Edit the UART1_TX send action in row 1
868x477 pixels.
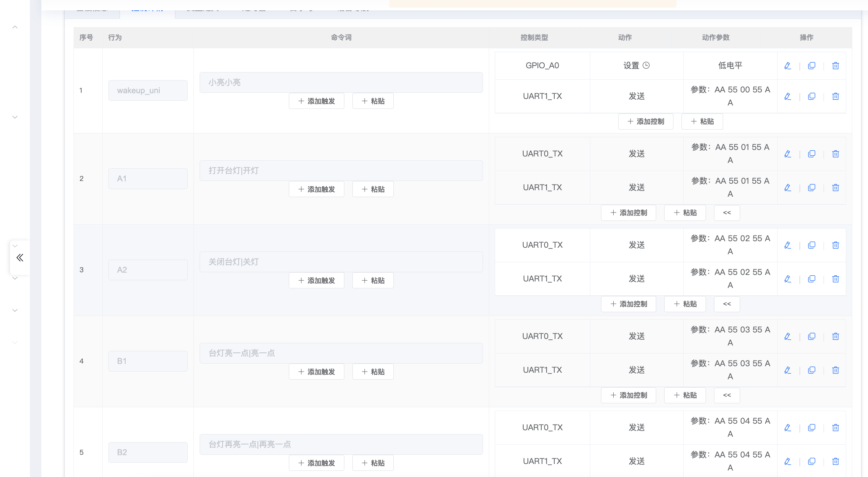click(x=788, y=96)
